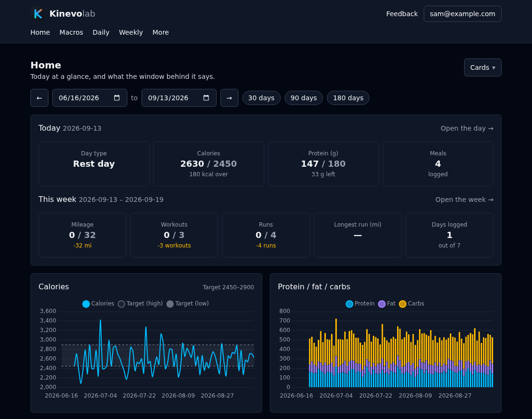532x419 pixels.
Task: Toggle Calories series in chart legend
Action: click(x=98, y=304)
